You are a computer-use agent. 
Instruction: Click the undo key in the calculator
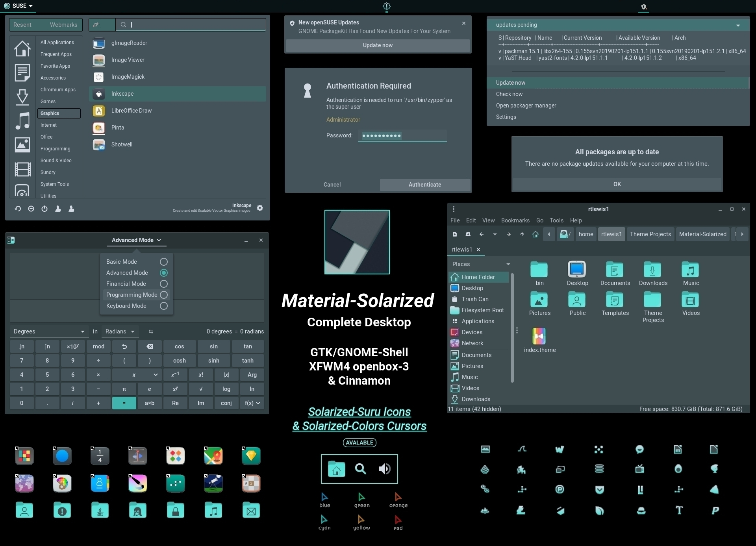tap(124, 346)
